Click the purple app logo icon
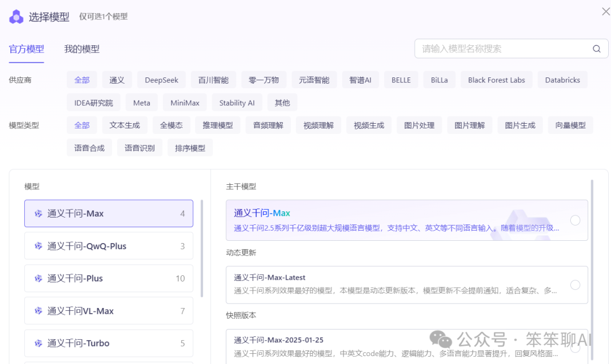Image resolution: width=611 pixels, height=364 pixels. [16, 17]
